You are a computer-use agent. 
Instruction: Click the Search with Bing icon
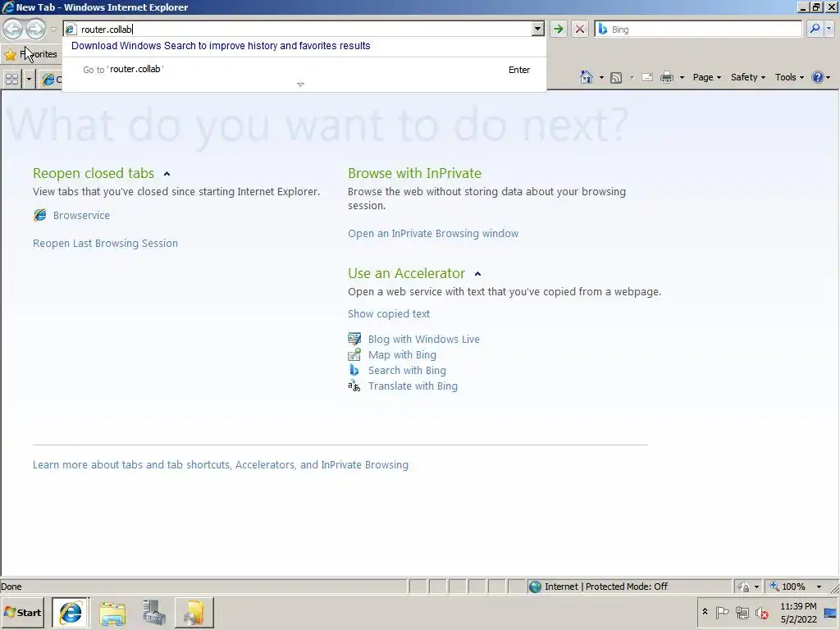tap(354, 370)
